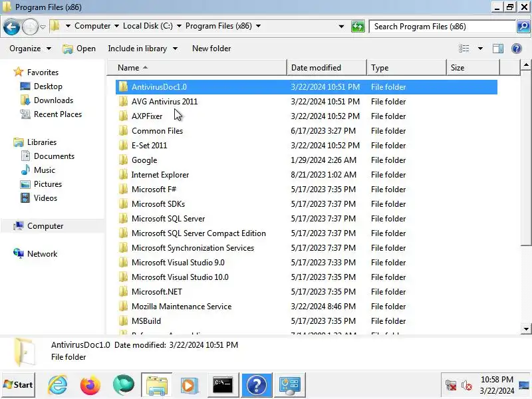Open the Music library
The image size is (532, 399).
44,170
